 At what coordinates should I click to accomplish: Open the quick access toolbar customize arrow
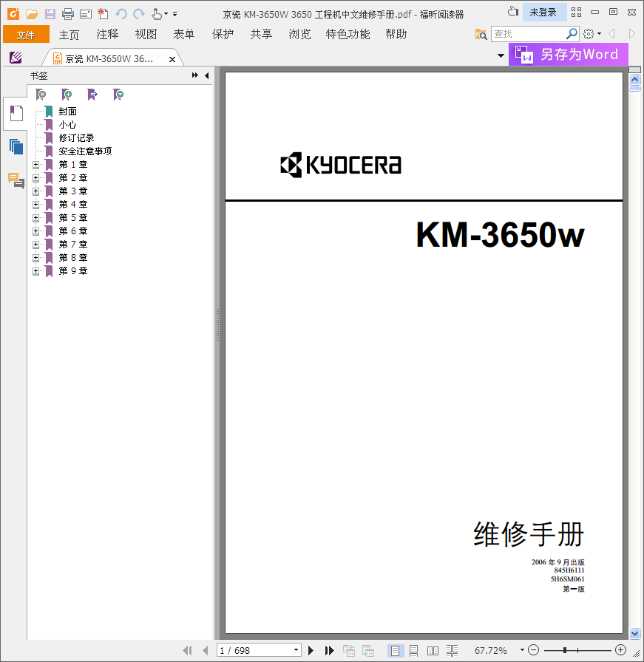175,14
